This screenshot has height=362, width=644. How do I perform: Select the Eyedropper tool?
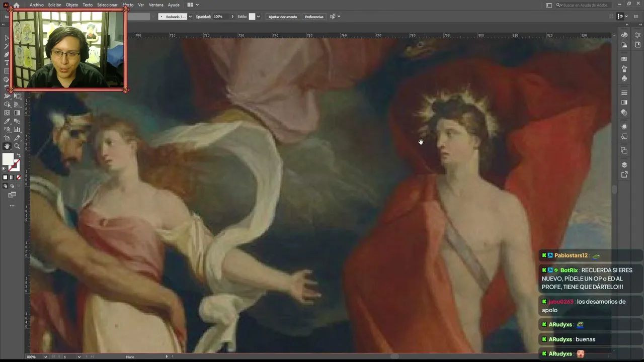7,121
